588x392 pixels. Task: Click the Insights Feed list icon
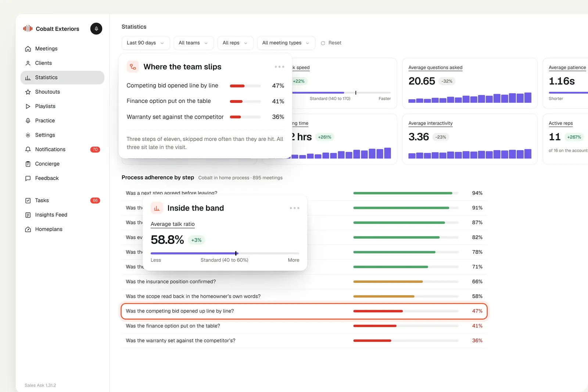(x=28, y=215)
